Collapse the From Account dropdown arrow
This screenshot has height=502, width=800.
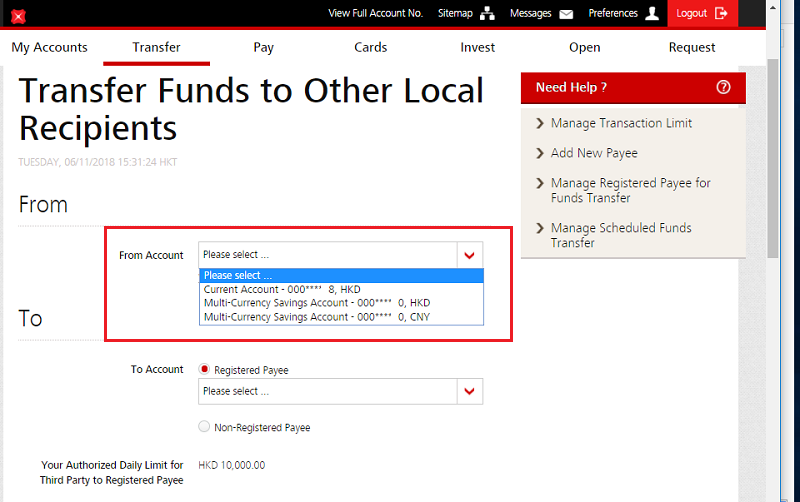[469, 255]
